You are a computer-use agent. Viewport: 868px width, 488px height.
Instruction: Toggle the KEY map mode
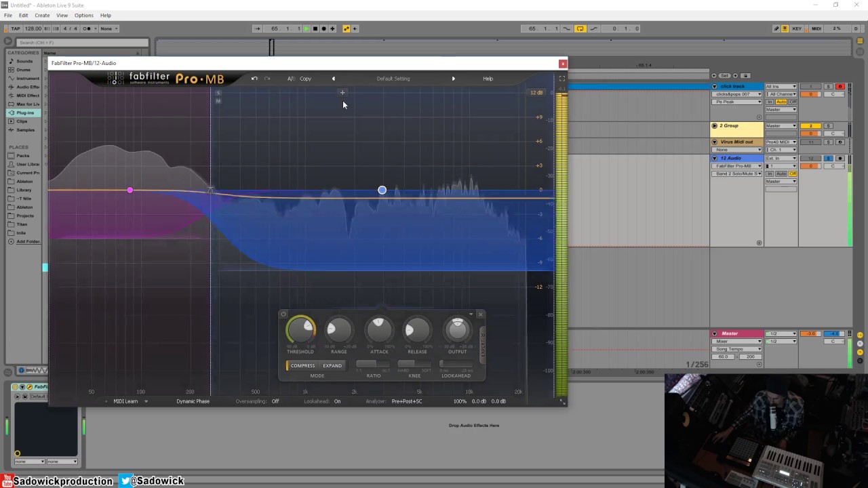coord(797,28)
